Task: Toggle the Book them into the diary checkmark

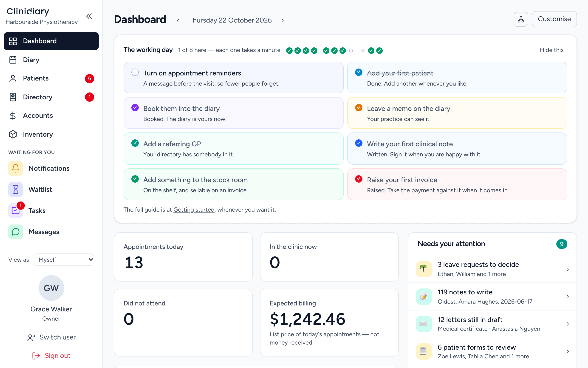Action: 135,108
